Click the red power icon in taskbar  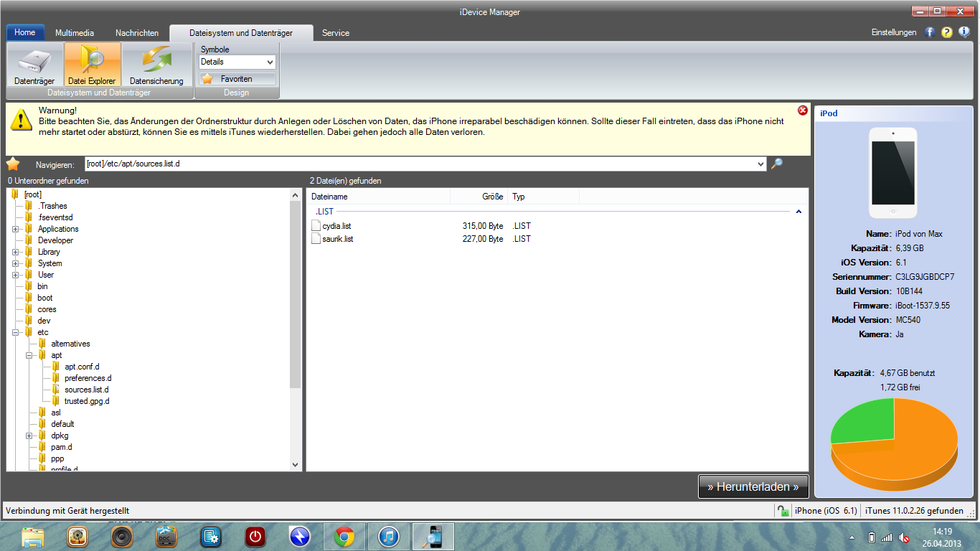pyautogui.click(x=255, y=537)
